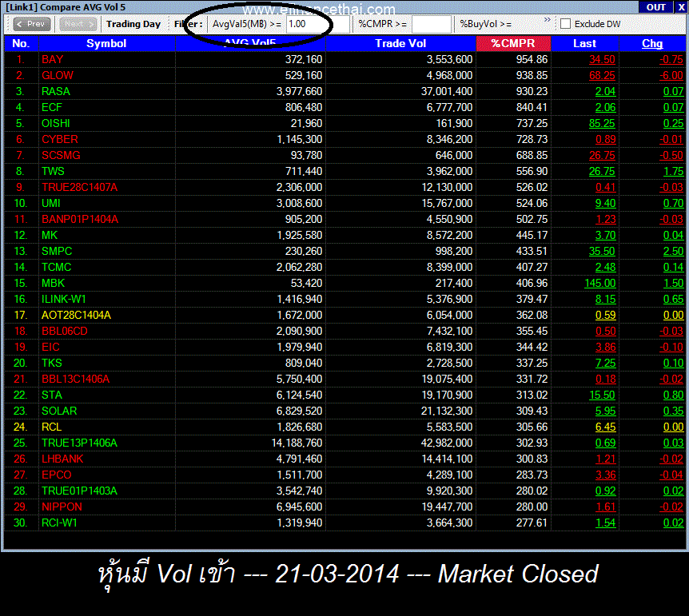Screen dimensions: 689x616
Task: Pick the TWS symbol
Action: click(53, 171)
